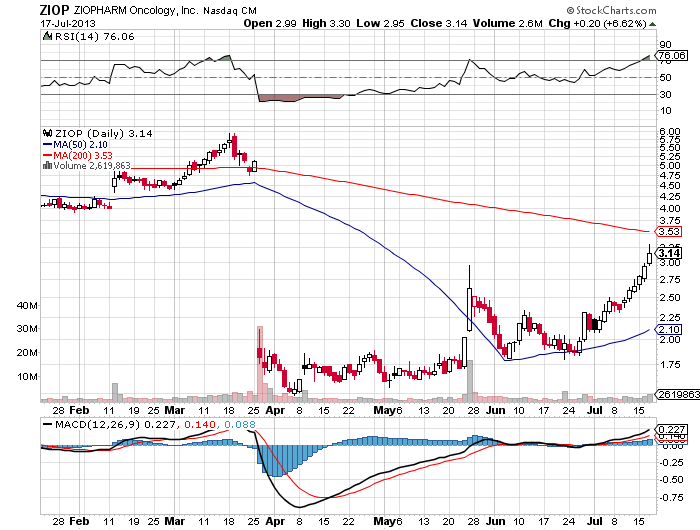Image resolution: width=700 pixels, height=530 pixels.
Task: Click the Volume 2.6M header value
Action: click(x=508, y=23)
